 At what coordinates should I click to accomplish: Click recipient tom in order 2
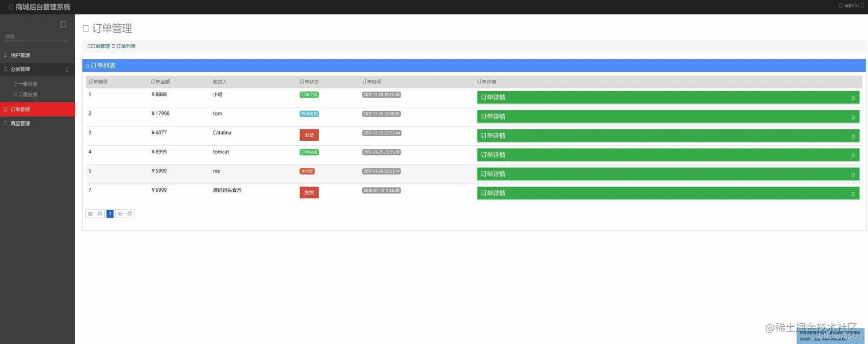tap(218, 113)
